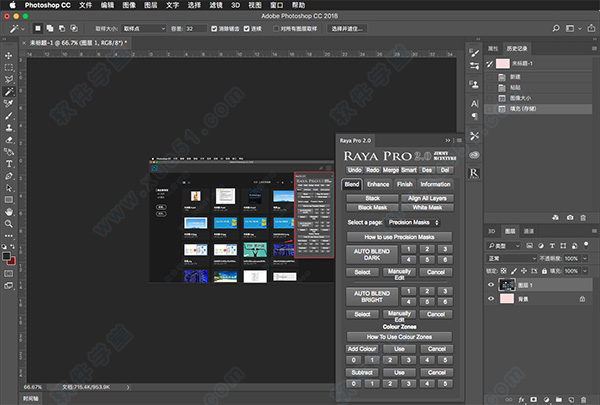The image size is (600, 405).
Task: Select the Clone Stamp tool in the left toolbar
Action: click(8, 128)
